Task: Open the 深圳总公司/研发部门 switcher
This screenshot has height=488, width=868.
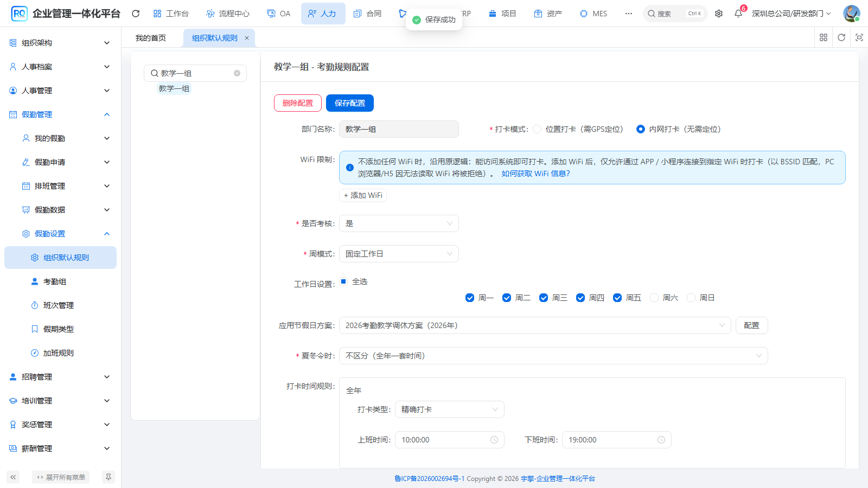Action: (791, 14)
